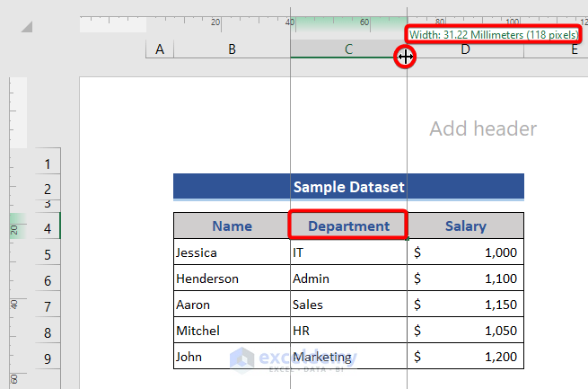The width and height of the screenshot is (588, 389).
Task: Click the Add header area
Action: pyautogui.click(x=483, y=128)
